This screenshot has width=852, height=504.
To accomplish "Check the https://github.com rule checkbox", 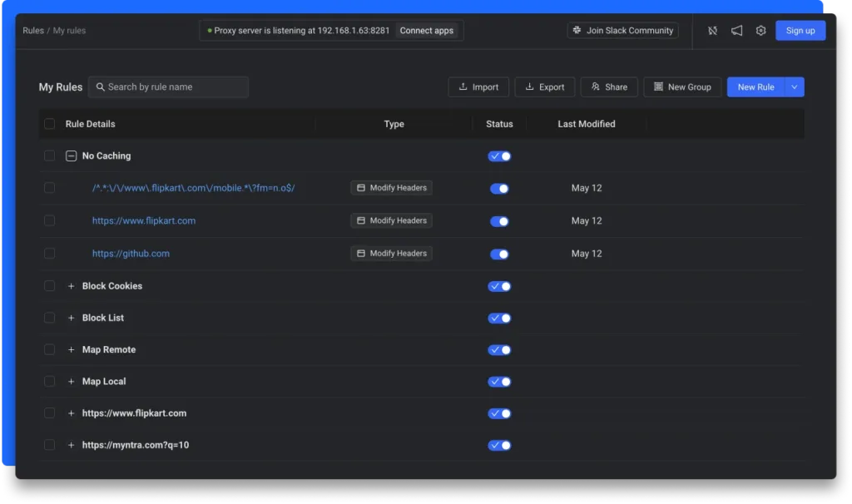I will (49, 253).
